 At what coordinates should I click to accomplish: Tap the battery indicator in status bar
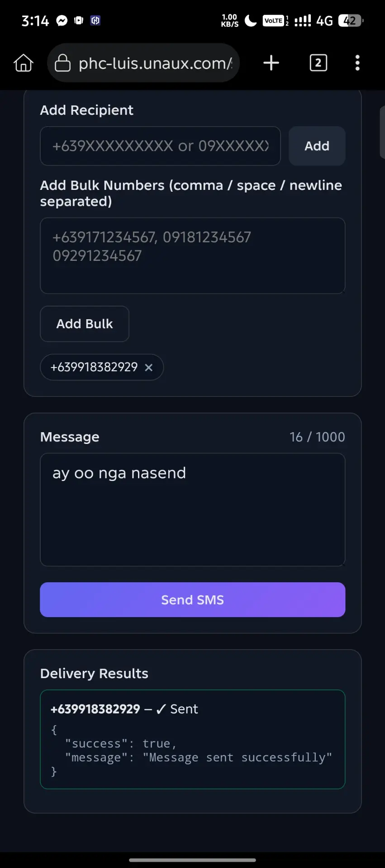[351, 20]
